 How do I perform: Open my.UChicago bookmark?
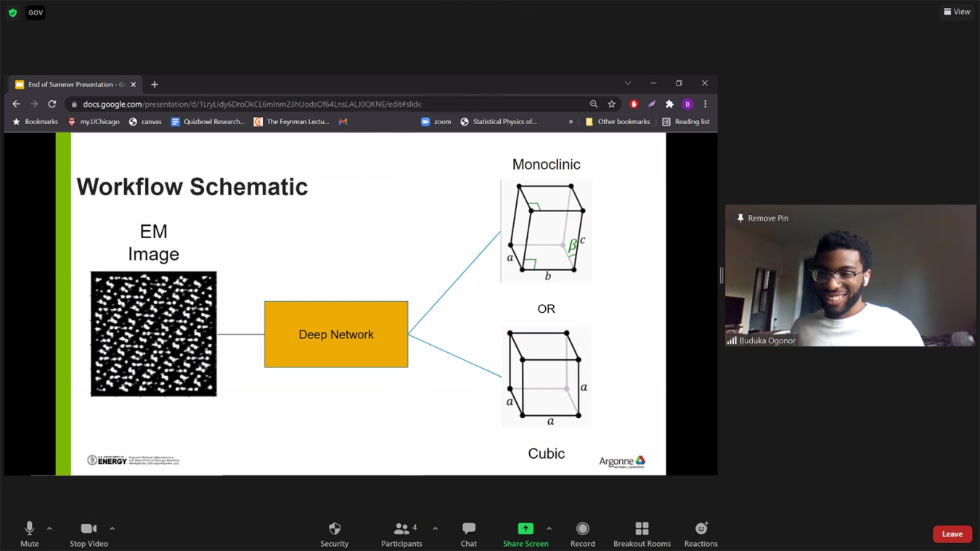click(93, 122)
